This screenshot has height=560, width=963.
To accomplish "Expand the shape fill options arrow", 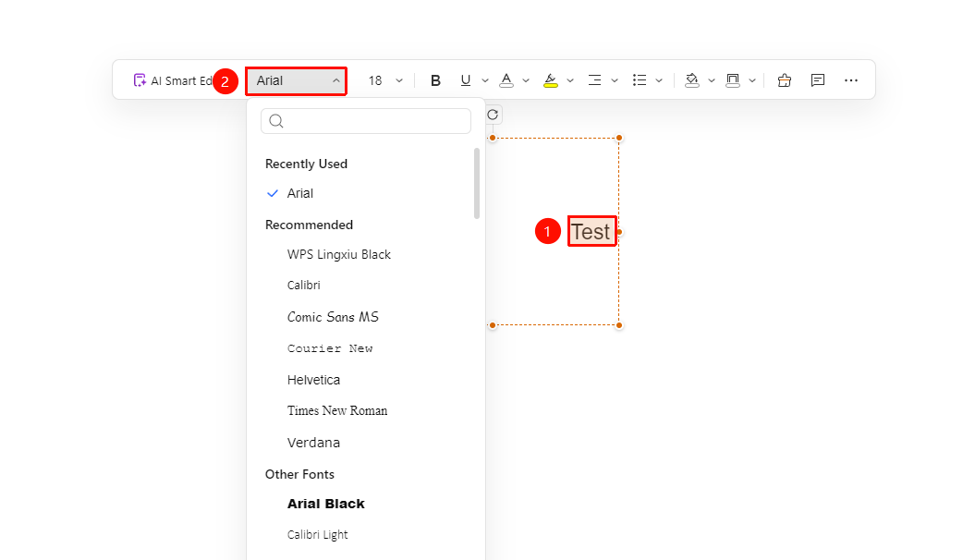I will click(712, 80).
